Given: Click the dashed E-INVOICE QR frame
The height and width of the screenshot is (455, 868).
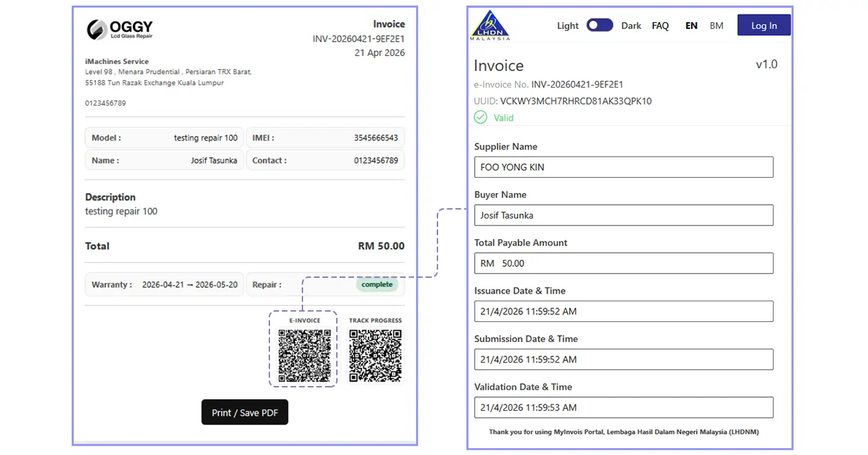Looking at the screenshot, I should 302,350.
